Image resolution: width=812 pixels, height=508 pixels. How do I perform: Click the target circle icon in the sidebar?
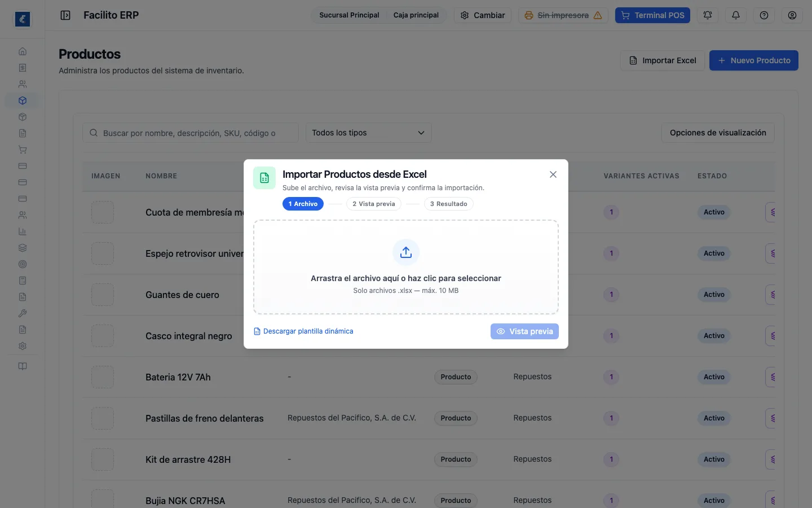23,264
